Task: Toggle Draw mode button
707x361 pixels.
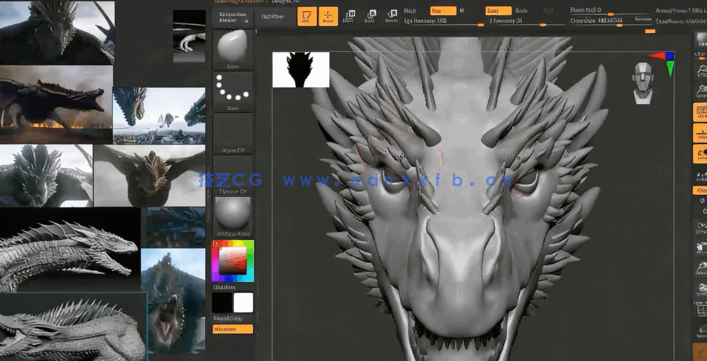Action: point(328,16)
